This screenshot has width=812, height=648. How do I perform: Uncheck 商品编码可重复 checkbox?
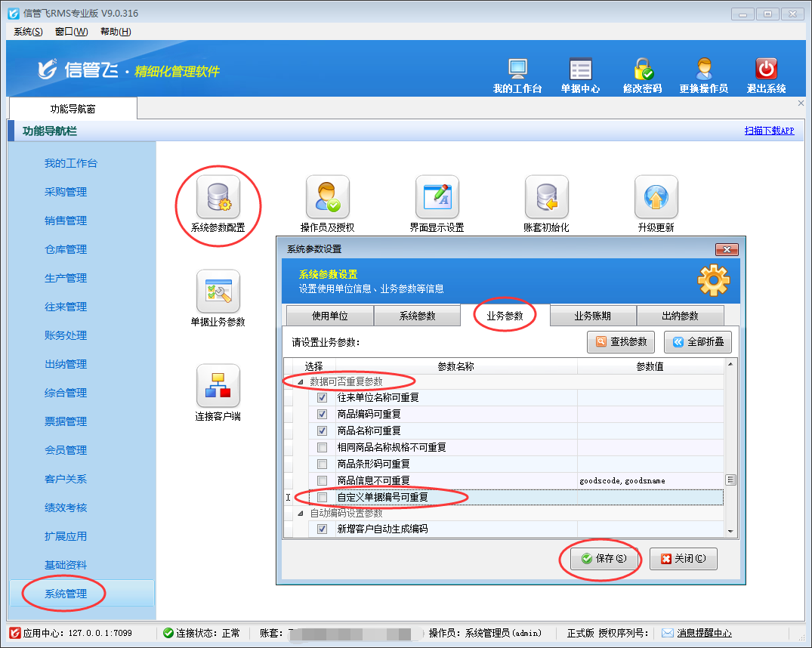[x=323, y=415]
